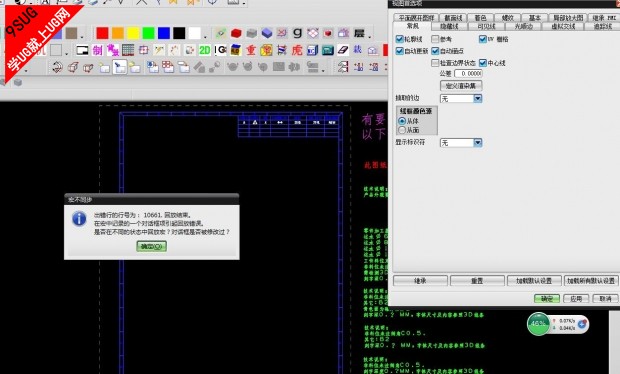This screenshot has width=620, height=374.
Task: Open the small arrow after the brown swatch
Action: click(82, 36)
